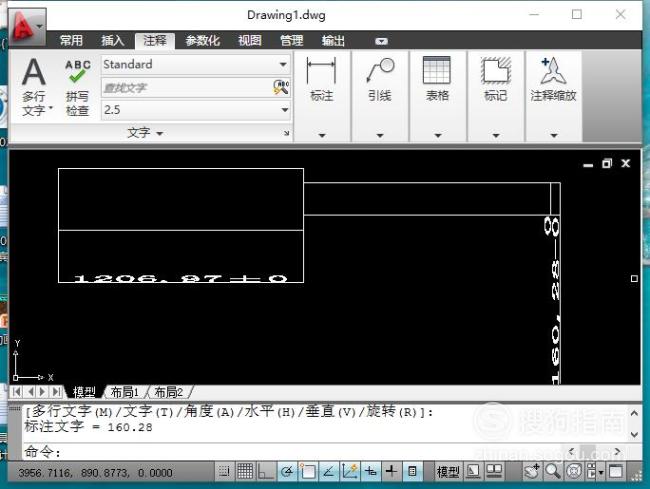The height and width of the screenshot is (489, 650).
Task: Toggle Snap Mode in status bar
Action: coord(224,471)
